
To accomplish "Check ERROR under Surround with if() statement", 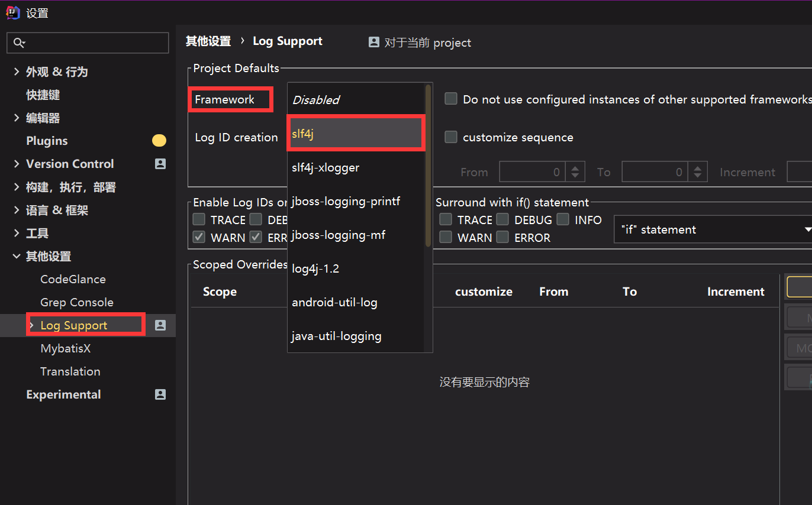I will click(x=502, y=237).
